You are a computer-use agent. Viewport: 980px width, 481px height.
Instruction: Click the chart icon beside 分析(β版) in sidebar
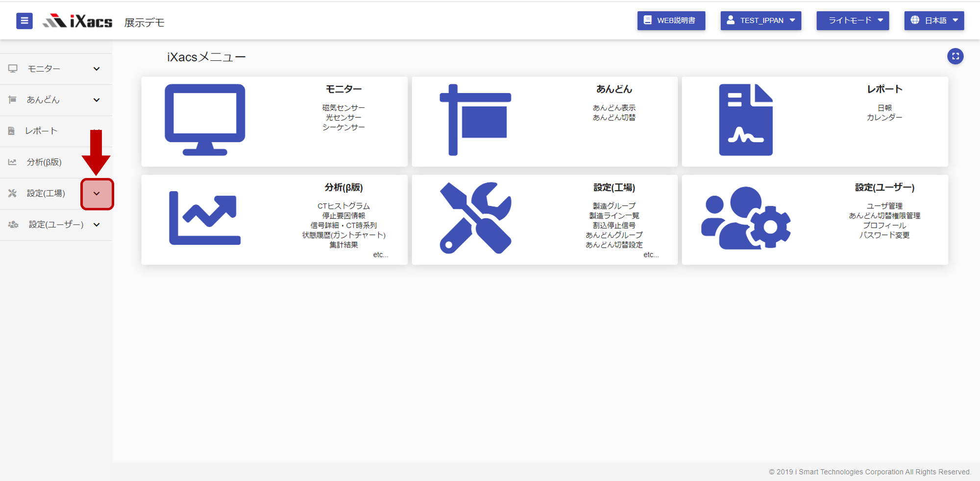click(x=12, y=162)
